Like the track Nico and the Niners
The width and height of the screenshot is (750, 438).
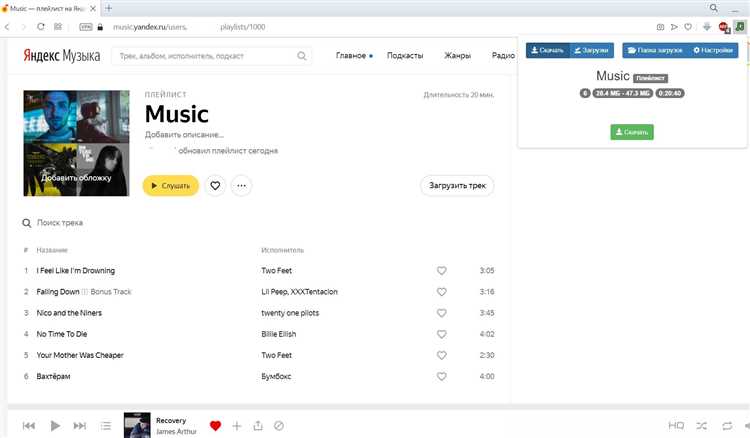click(x=441, y=313)
